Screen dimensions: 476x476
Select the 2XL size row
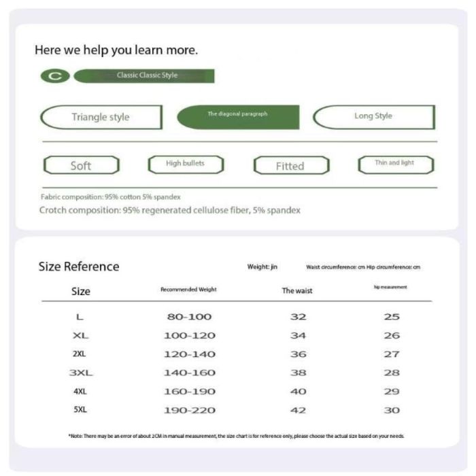(x=80, y=354)
